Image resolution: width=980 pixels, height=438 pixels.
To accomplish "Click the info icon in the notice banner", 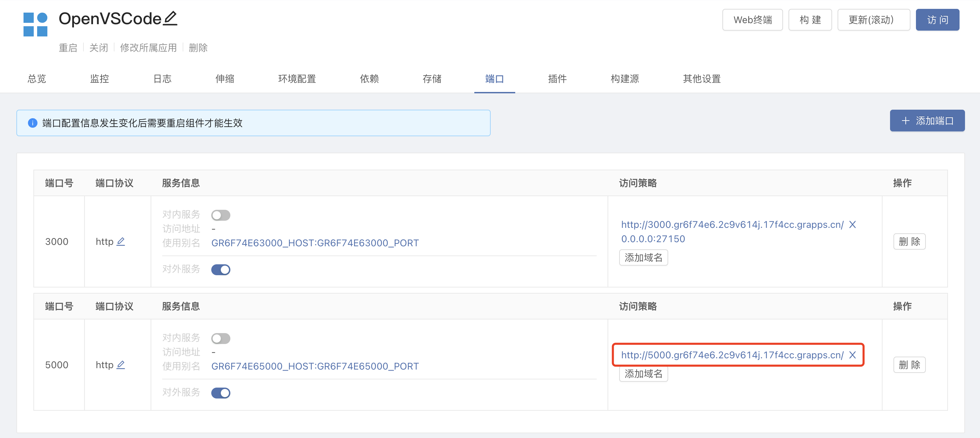I will coord(33,123).
